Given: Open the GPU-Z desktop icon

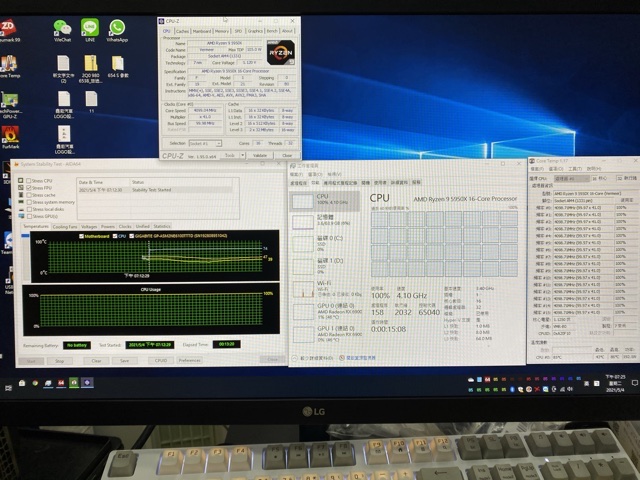Looking at the screenshot, I should coord(10,104).
